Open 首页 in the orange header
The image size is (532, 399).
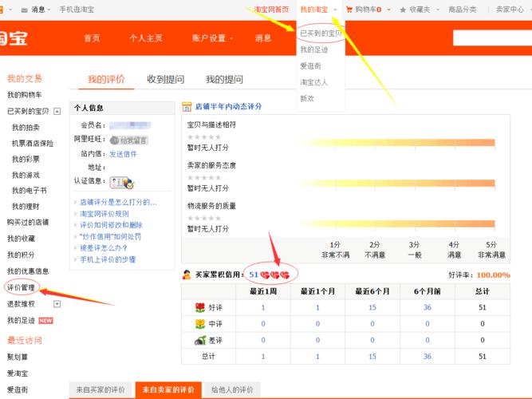click(92, 38)
